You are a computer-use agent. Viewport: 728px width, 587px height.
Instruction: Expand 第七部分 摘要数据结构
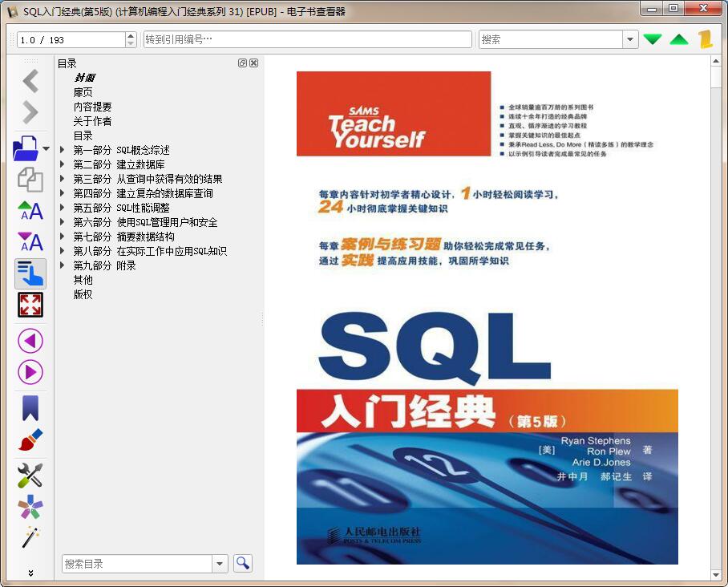62,236
